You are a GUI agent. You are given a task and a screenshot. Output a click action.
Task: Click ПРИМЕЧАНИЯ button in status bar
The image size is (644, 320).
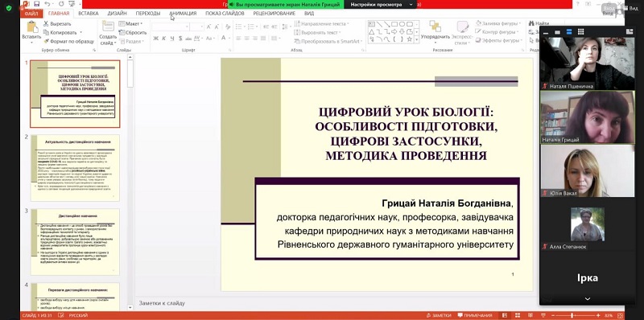tap(474, 315)
